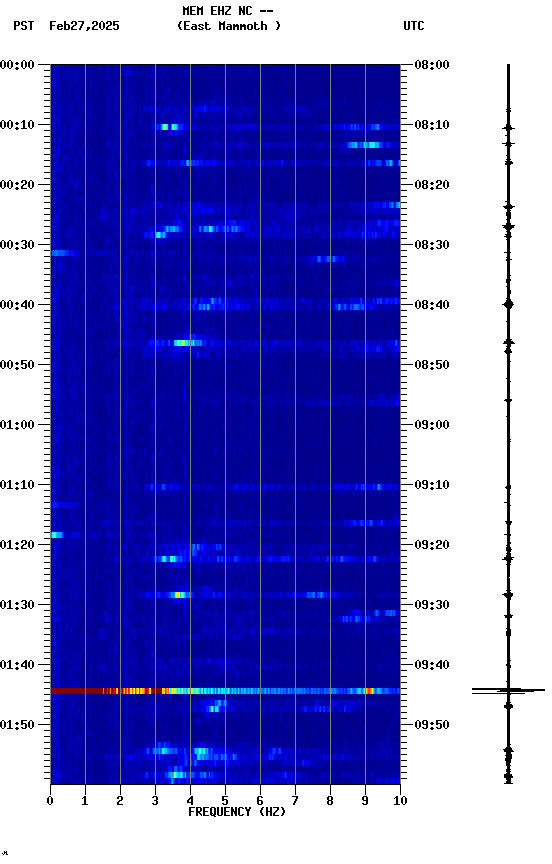Click the UTC time label 08:00

click(x=432, y=65)
